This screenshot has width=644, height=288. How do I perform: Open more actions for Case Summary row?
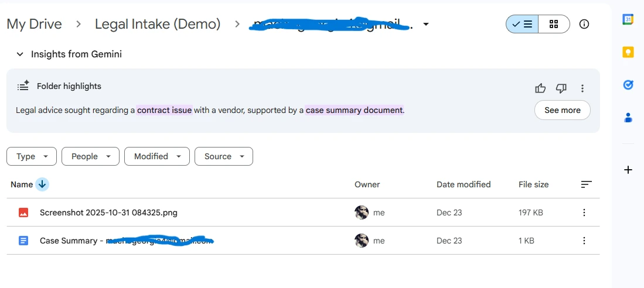(584, 241)
